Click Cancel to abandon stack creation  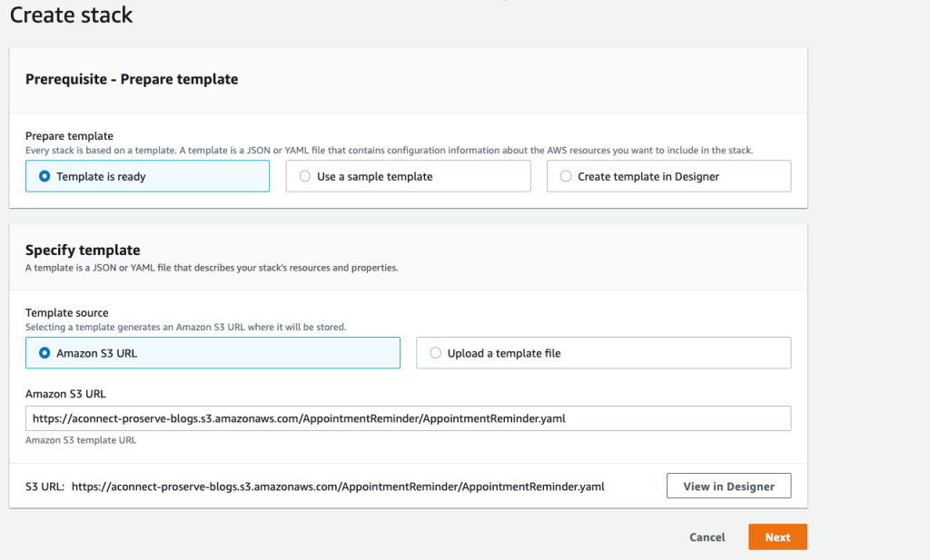pos(707,536)
